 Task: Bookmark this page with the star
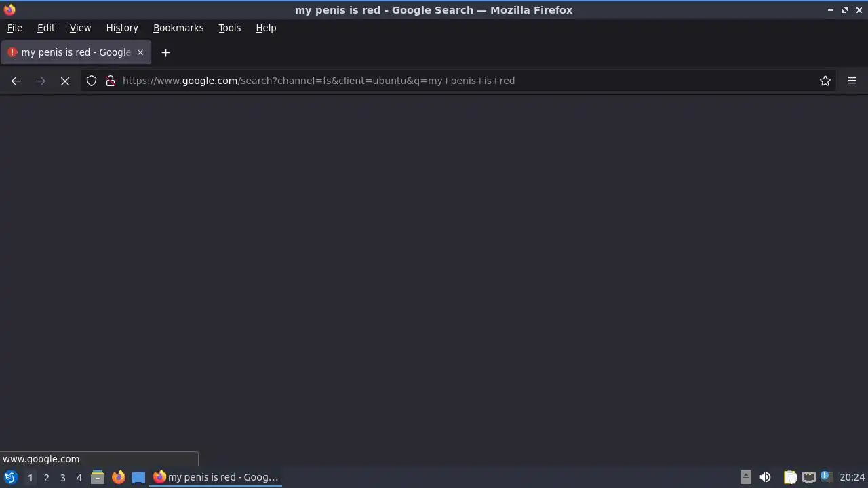pyautogui.click(x=825, y=81)
